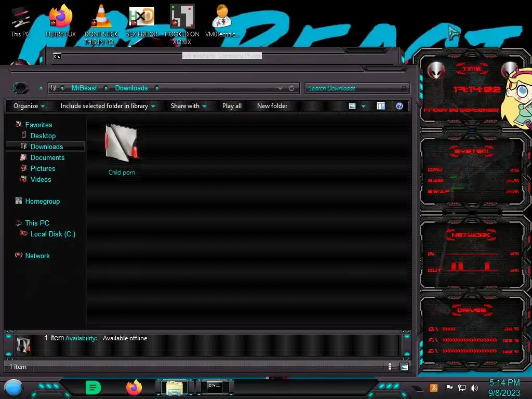This screenshot has height=399, width=532.
Task: Open Homegroup in navigation pane
Action: (42, 201)
